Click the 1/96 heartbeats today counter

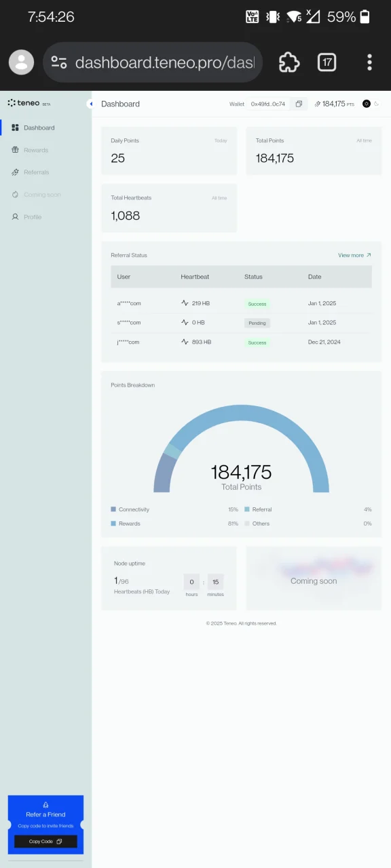click(121, 580)
